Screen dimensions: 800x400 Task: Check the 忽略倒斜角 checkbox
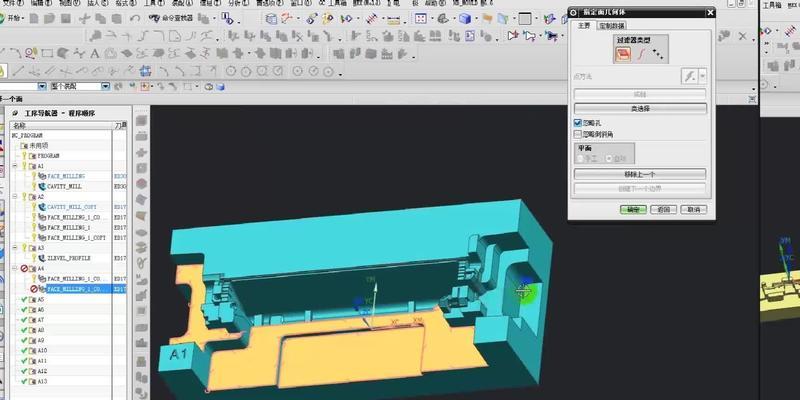click(578, 135)
